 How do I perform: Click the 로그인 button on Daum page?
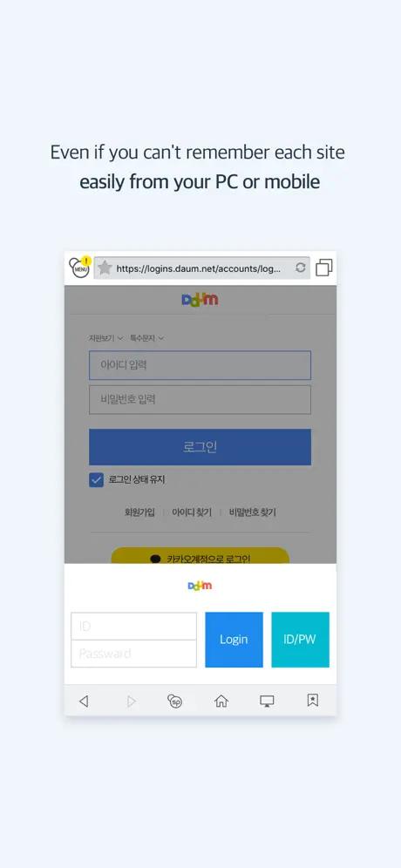[x=200, y=447]
